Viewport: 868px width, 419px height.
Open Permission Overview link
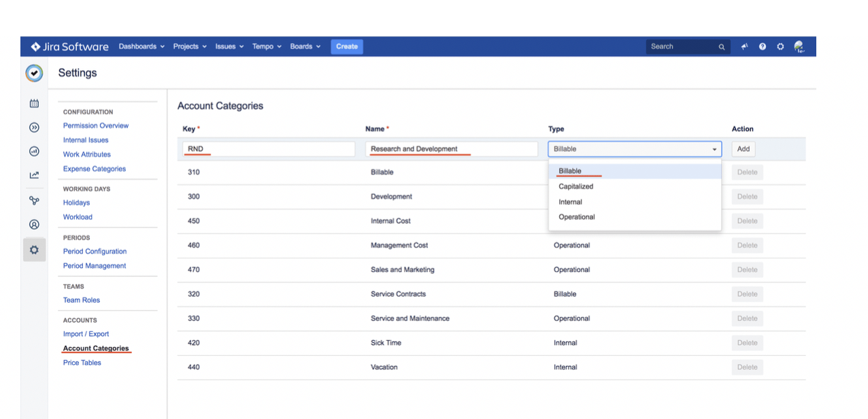tap(96, 126)
